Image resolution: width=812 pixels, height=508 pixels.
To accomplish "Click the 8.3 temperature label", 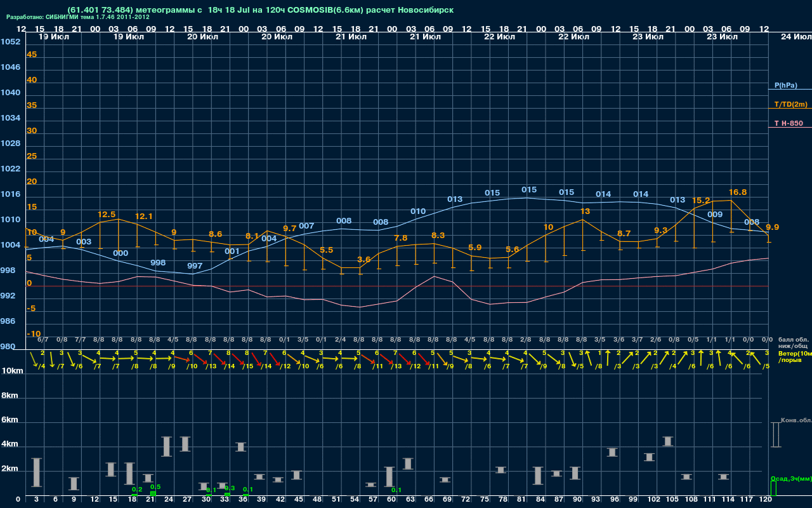I will [x=438, y=236].
